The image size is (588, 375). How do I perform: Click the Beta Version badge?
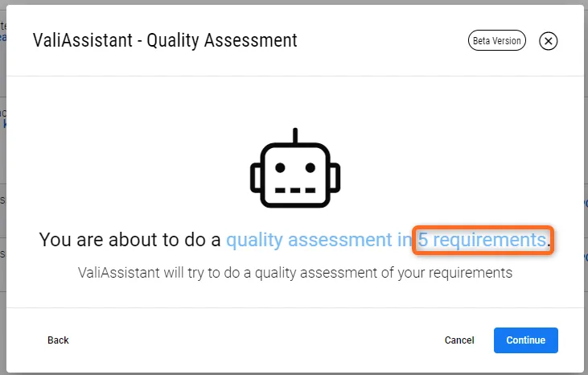(x=497, y=41)
